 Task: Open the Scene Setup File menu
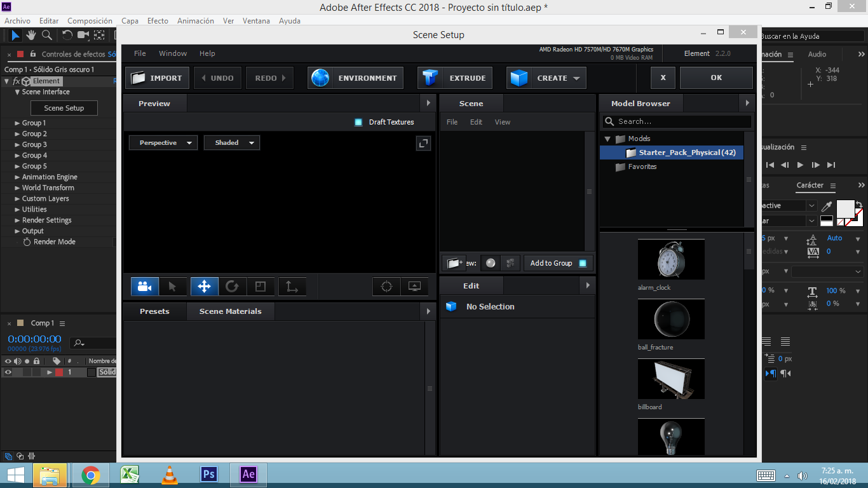click(140, 53)
